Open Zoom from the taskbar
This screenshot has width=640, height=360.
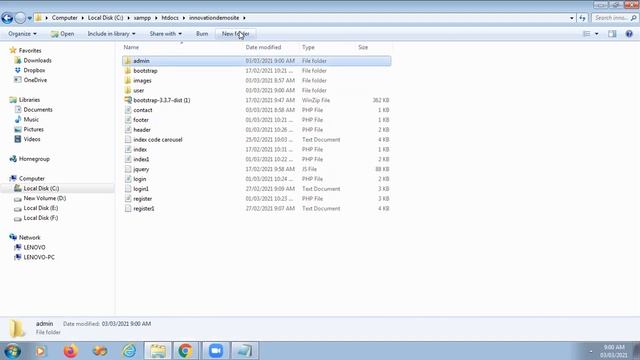click(x=216, y=351)
